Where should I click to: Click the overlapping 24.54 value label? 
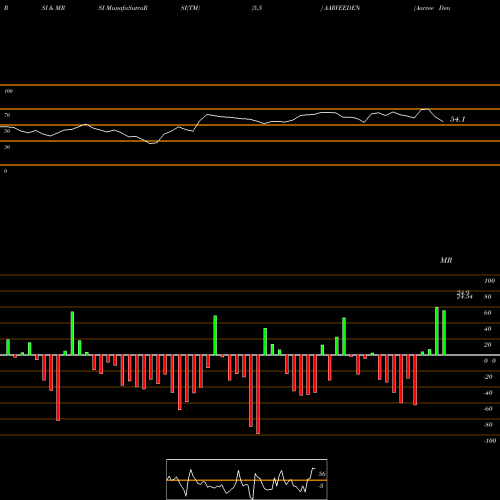(x=464, y=296)
